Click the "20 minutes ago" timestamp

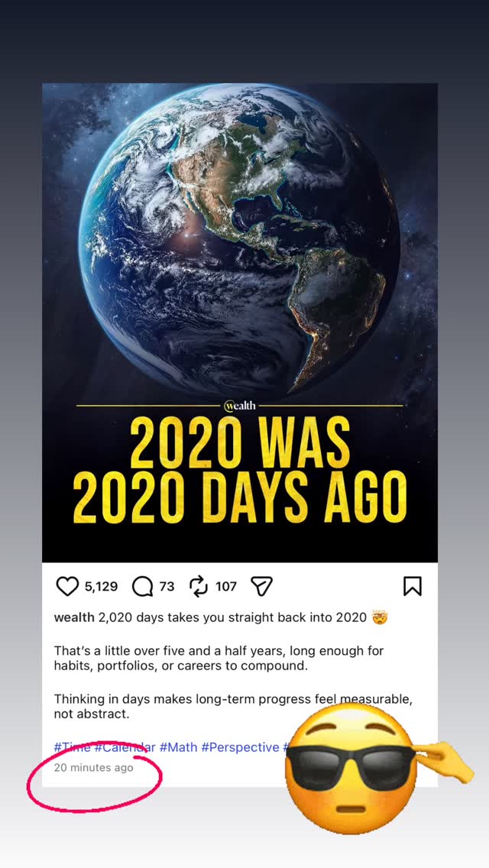pos(93,768)
